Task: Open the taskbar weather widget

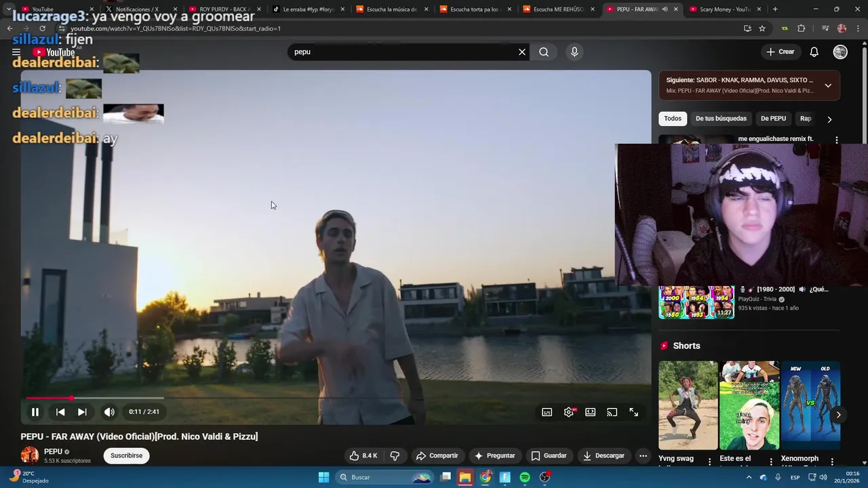Action: tap(31, 477)
